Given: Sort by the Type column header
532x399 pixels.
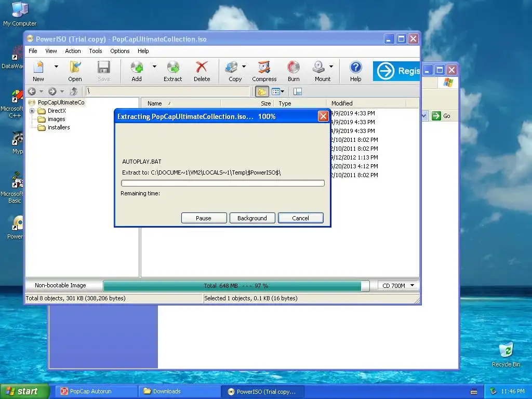Looking at the screenshot, I should pos(300,103).
